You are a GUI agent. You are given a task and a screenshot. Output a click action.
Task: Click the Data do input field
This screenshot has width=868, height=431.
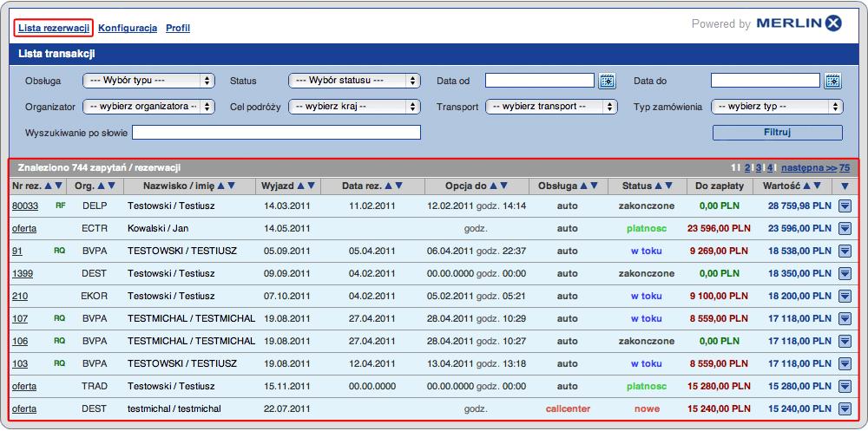coord(765,81)
